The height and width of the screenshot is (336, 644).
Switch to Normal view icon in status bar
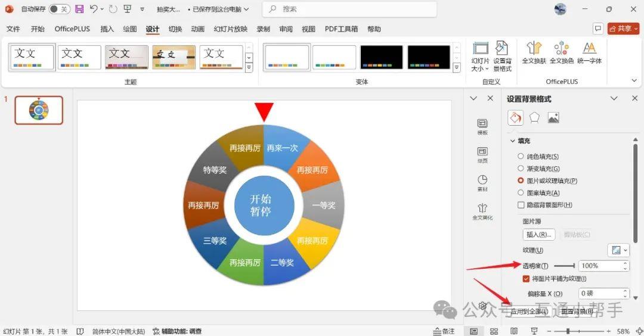[473, 331]
